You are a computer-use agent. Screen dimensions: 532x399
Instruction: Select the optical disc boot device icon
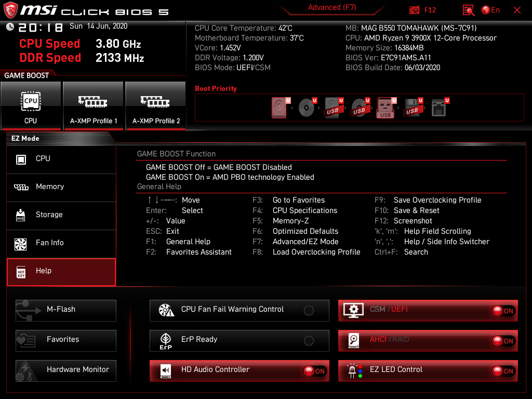point(308,108)
